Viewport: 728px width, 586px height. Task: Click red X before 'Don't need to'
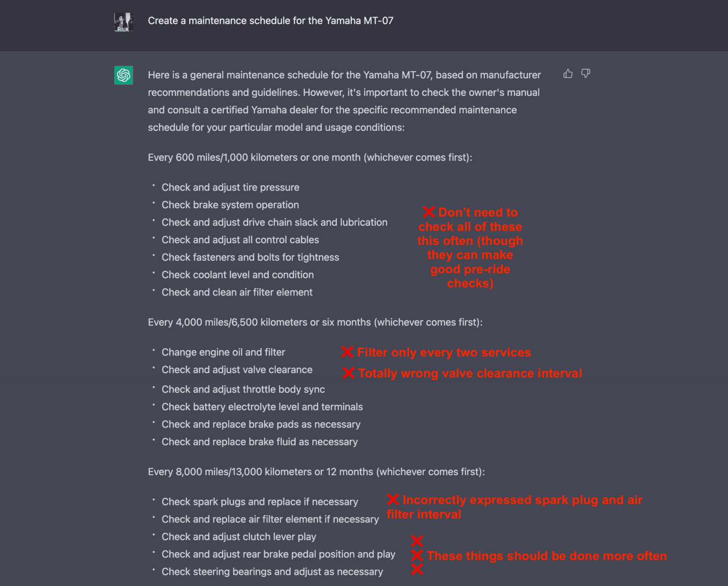tap(429, 211)
